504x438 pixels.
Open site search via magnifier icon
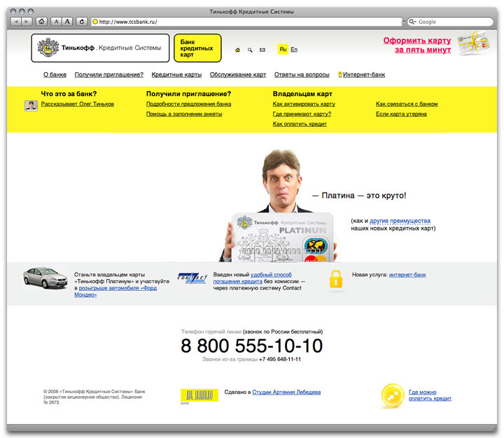pyautogui.click(x=250, y=50)
